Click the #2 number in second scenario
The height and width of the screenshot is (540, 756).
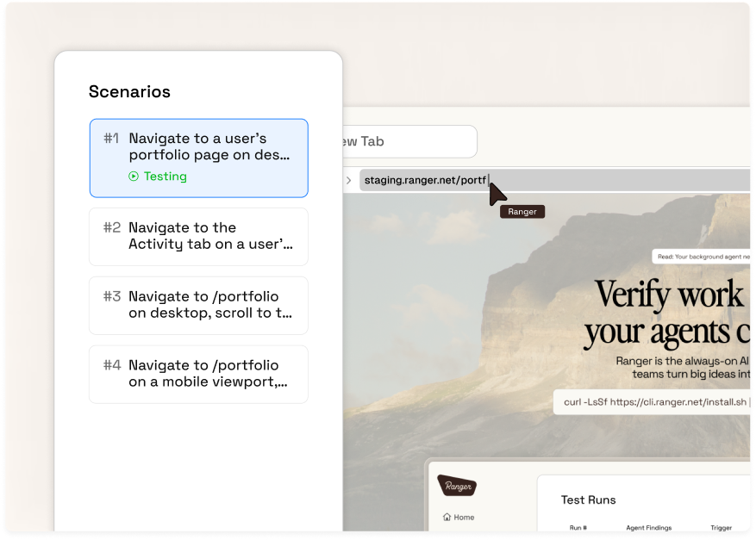click(x=112, y=227)
